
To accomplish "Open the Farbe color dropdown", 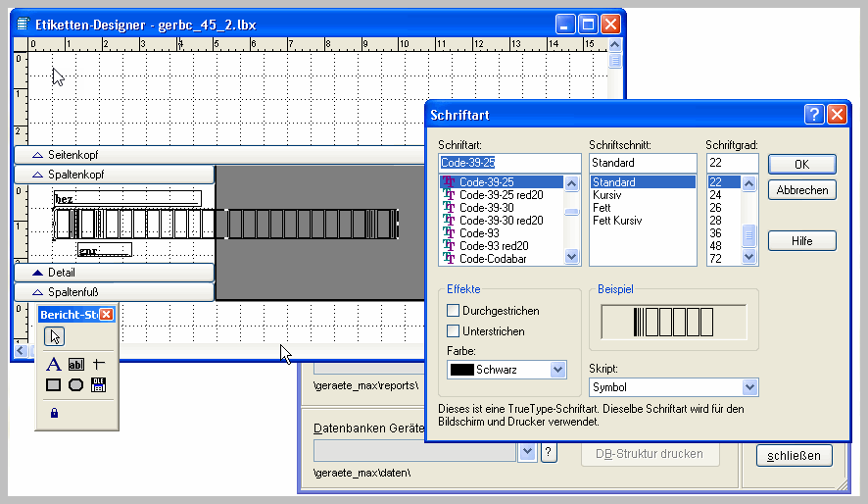I will click(x=557, y=370).
